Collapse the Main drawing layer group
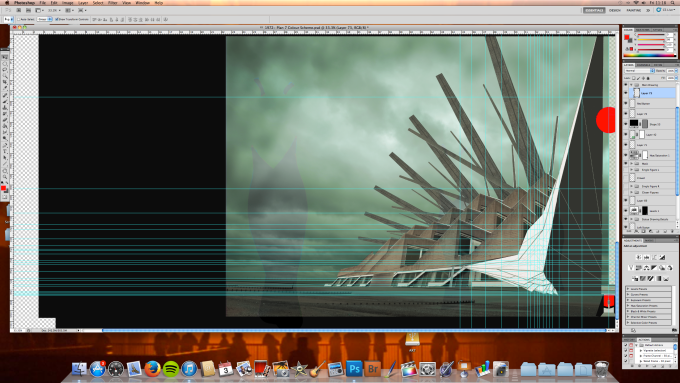680x383 pixels. 631,85
